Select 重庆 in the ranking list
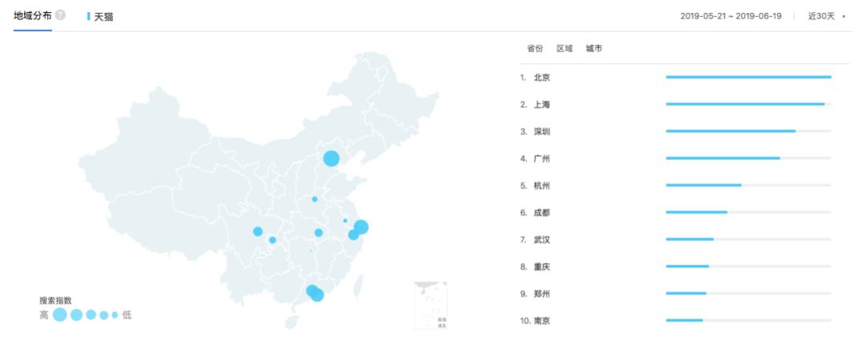The image size is (868, 350). 542,267
